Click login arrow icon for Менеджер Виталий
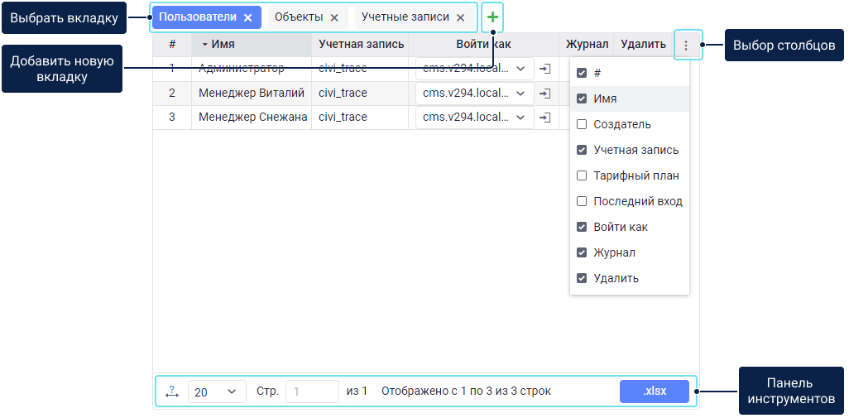This screenshot has width=868, height=418. [544, 94]
